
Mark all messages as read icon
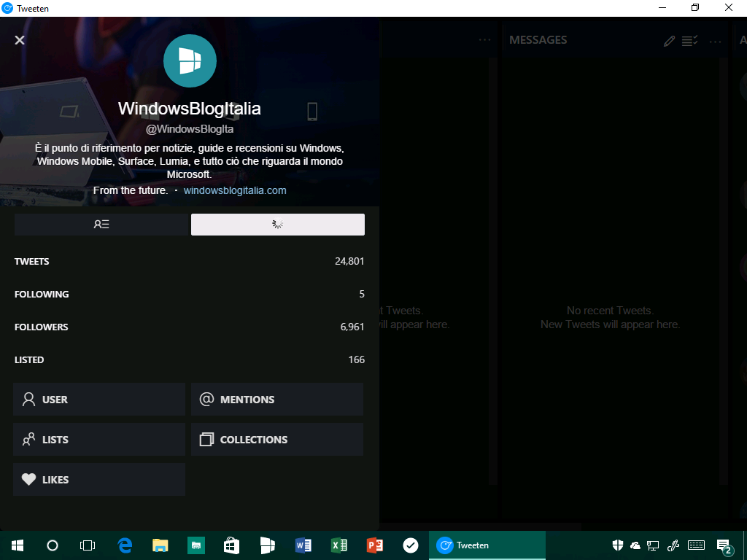tap(689, 41)
